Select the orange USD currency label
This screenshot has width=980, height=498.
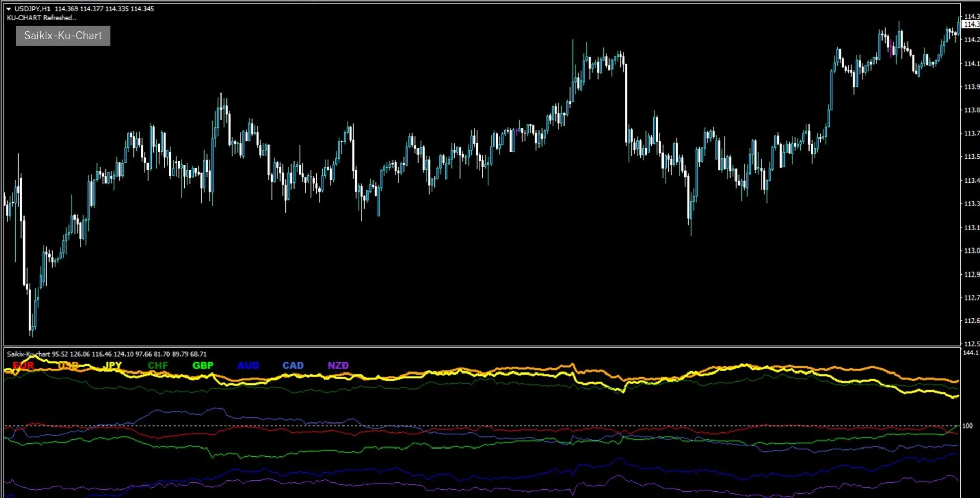pyautogui.click(x=68, y=365)
